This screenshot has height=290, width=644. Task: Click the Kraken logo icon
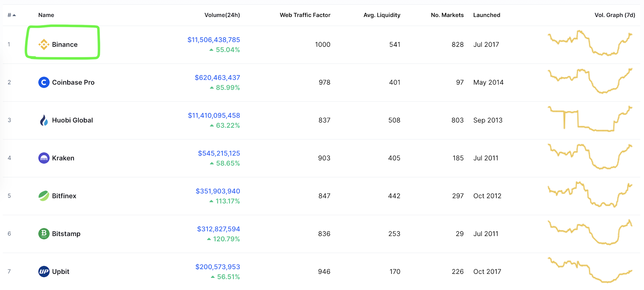43,158
